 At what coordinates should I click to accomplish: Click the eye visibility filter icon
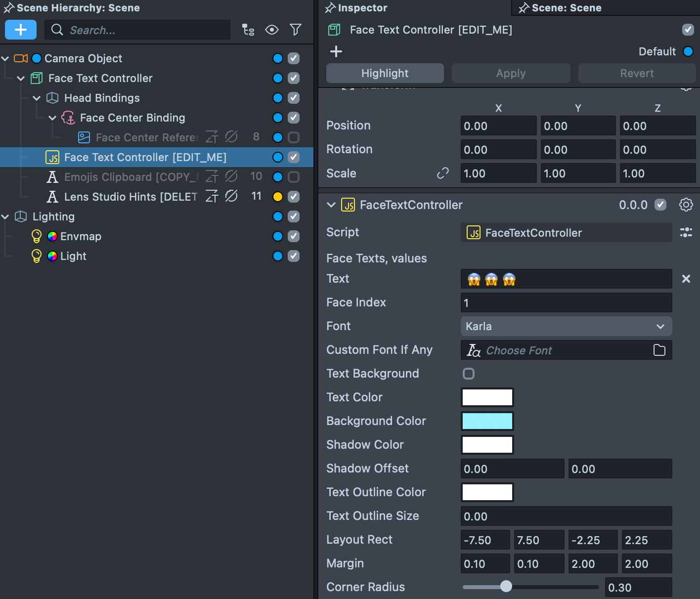point(271,30)
